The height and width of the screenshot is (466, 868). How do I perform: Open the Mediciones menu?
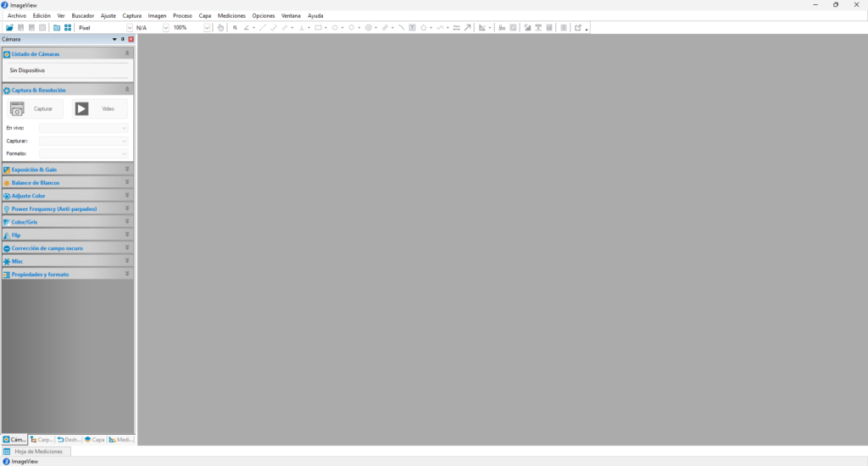[x=231, y=15]
